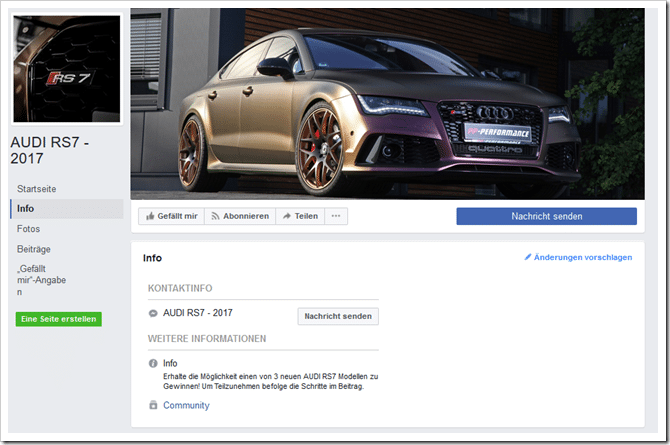Click the blue Nachricht senden button
Screen dimensions: 670x445
click(x=547, y=216)
